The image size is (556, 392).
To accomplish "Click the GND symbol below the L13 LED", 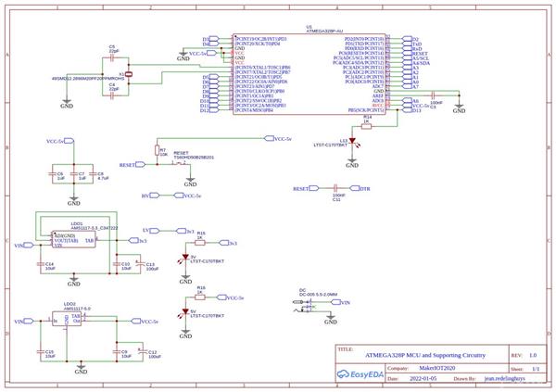I will pos(352,163).
